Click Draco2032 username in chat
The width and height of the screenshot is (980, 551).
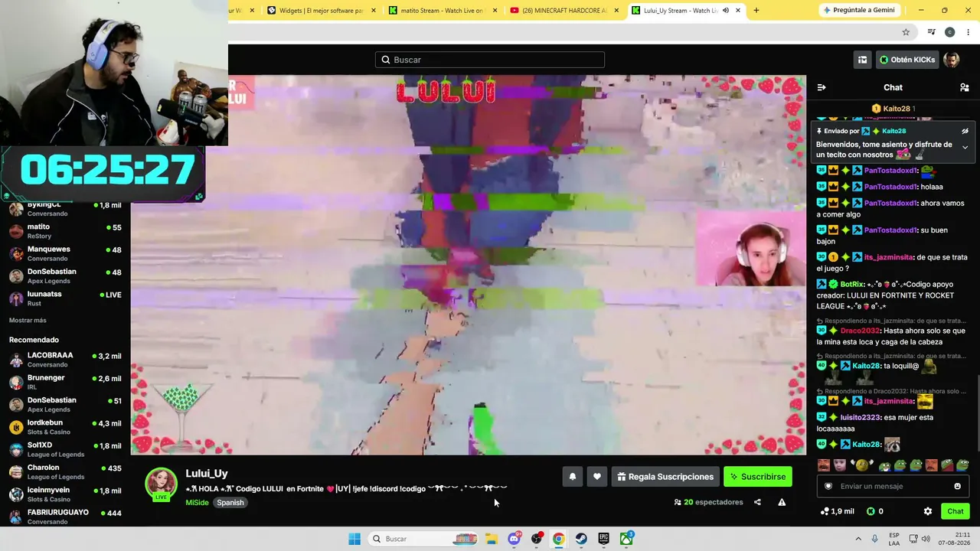(860, 331)
